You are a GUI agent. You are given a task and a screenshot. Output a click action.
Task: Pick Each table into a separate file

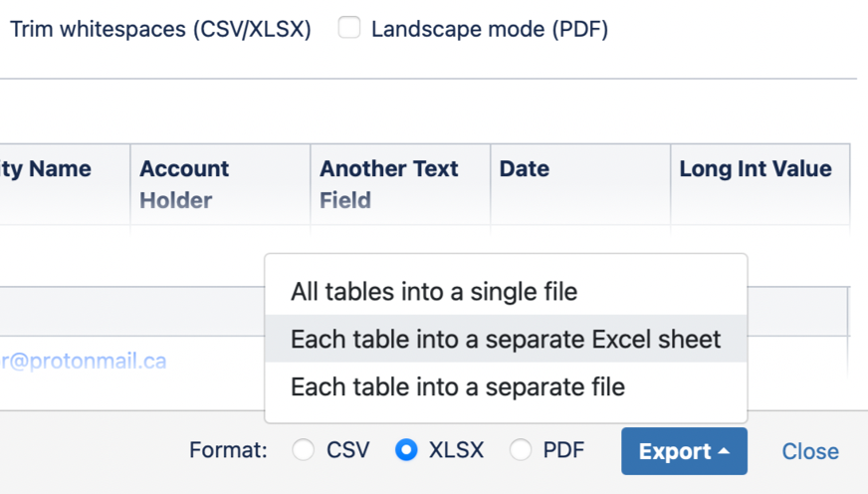[x=458, y=385]
